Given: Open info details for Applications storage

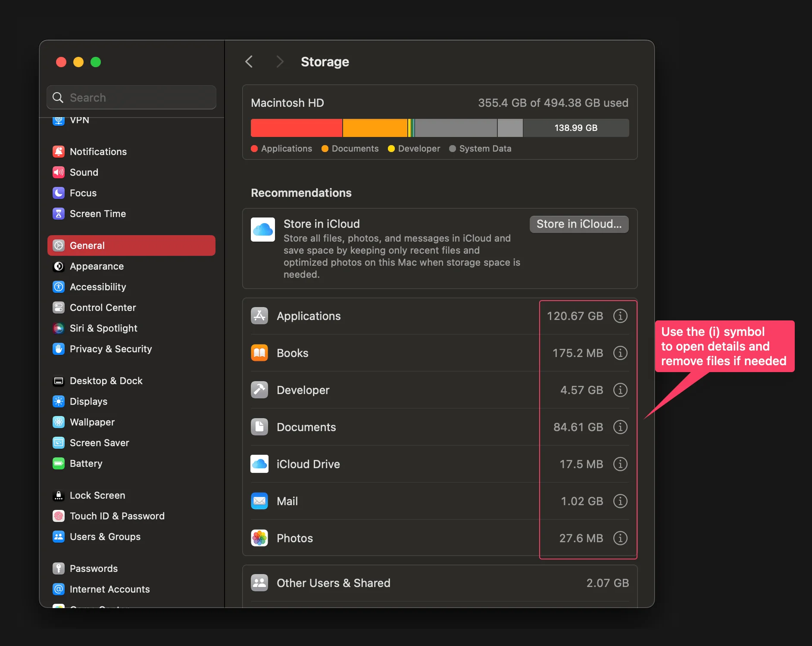Looking at the screenshot, I should pos(620,316).
